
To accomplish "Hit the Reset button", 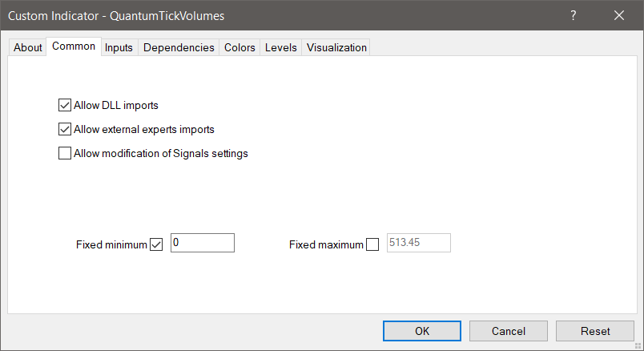I will tap(595, 331).
